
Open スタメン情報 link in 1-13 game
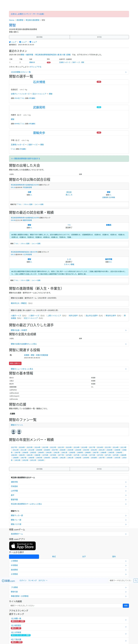point(69,264)
